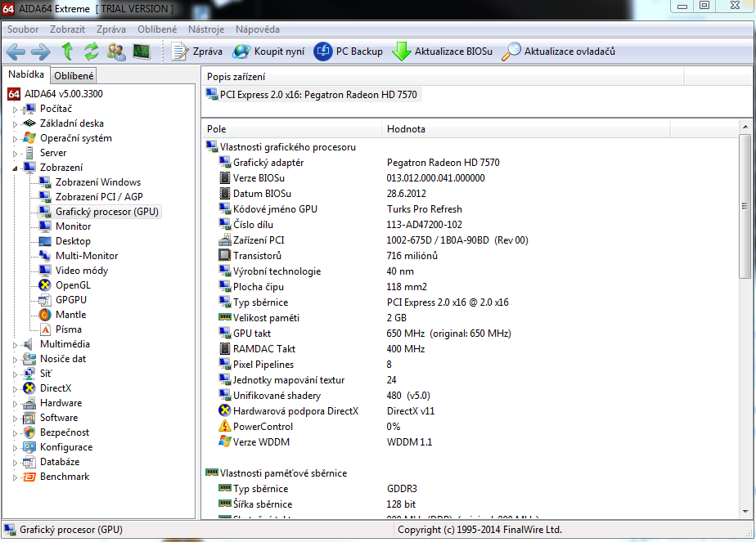
Task: Click the Aktualizace BIOSu green arrow icon
Action: tap(401, 52)
